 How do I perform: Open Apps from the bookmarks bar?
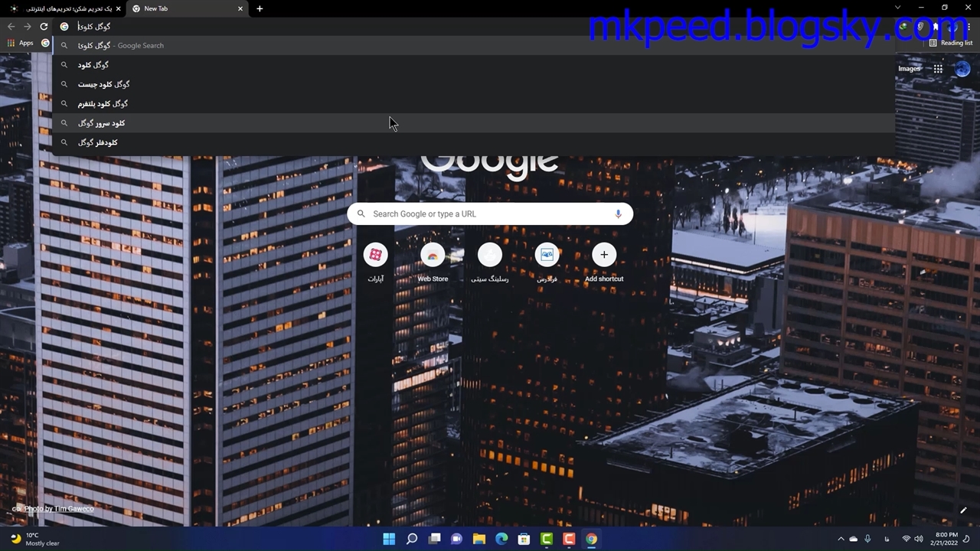21,43
